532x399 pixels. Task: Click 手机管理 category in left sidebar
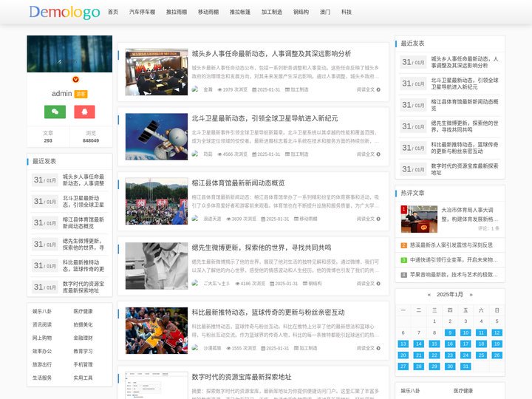tap(83, 364)
